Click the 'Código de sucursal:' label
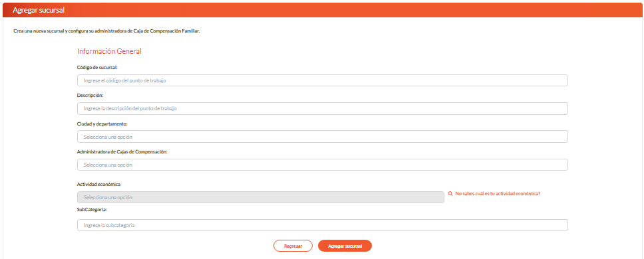 [x=97, y=67]
